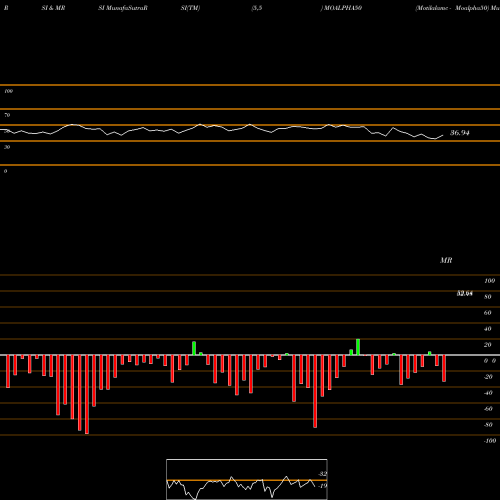Click the tallest green bar in MR histogram
Screen dimensions: 500x500
[358, 347]
